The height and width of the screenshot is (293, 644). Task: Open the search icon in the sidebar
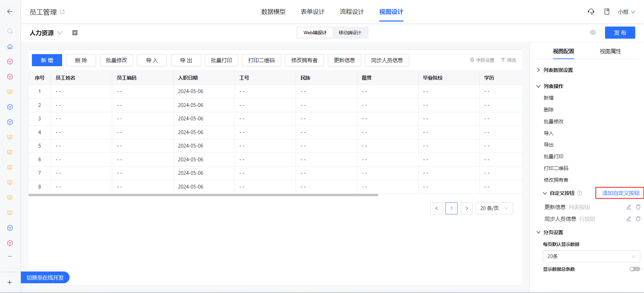[x=10, y=31]
